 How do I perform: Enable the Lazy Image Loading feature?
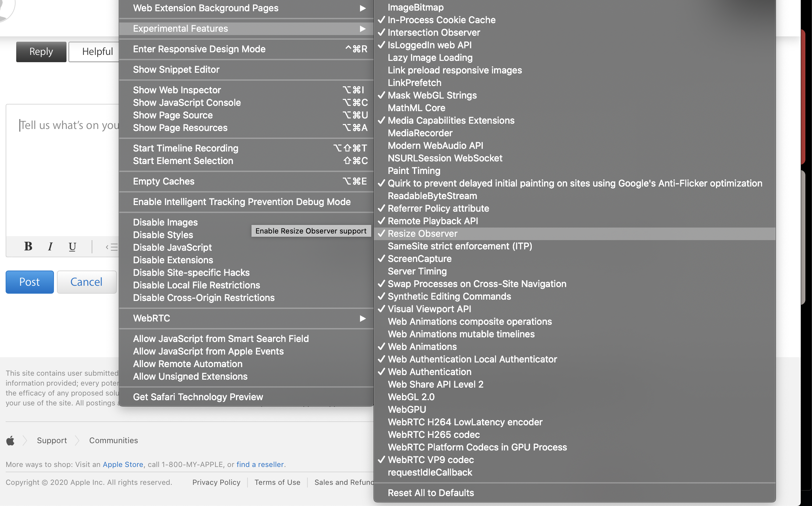(x=430, y=58)
